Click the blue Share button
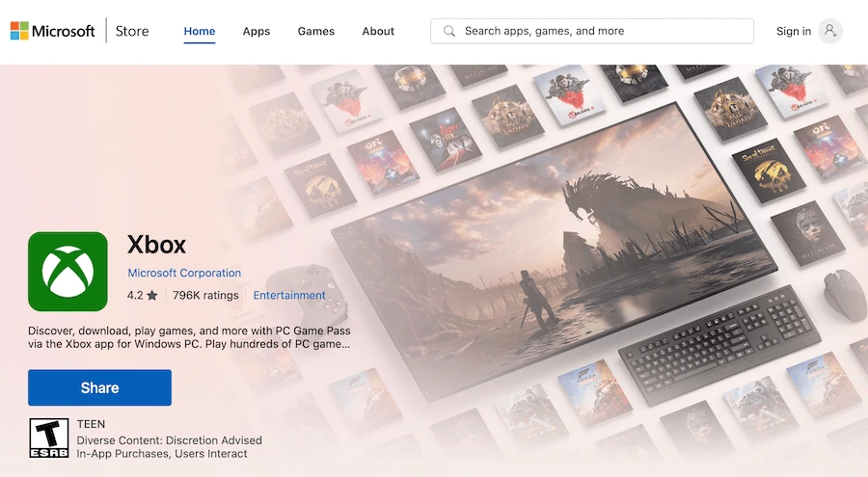The height and width of the screenshot is (477, 868). point(99,387)
